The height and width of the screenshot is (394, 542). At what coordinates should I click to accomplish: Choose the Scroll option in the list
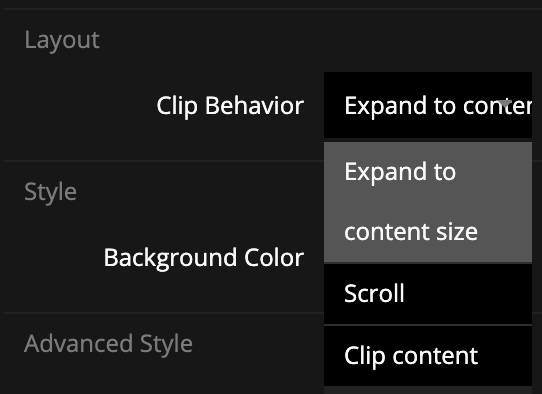[428, 294]
